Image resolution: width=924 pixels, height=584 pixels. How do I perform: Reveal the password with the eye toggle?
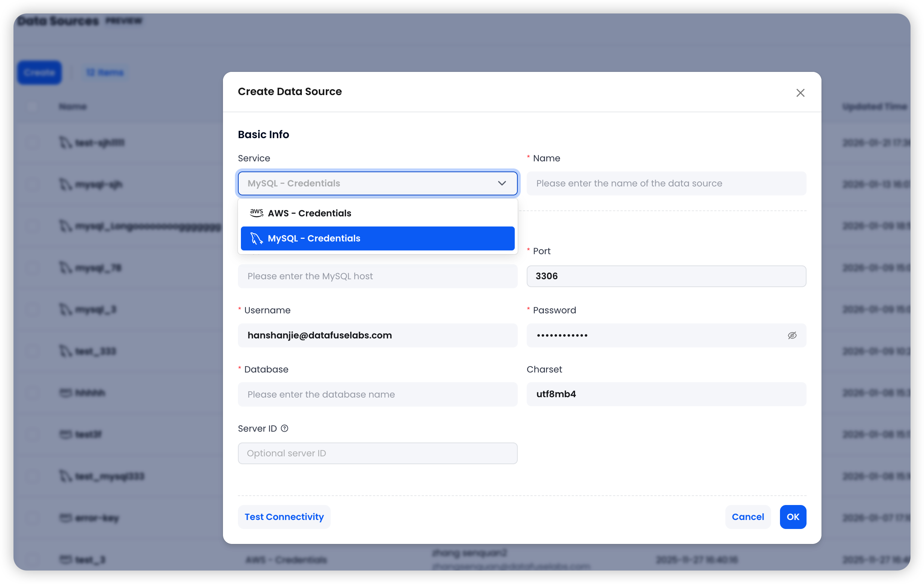(792, 335)
